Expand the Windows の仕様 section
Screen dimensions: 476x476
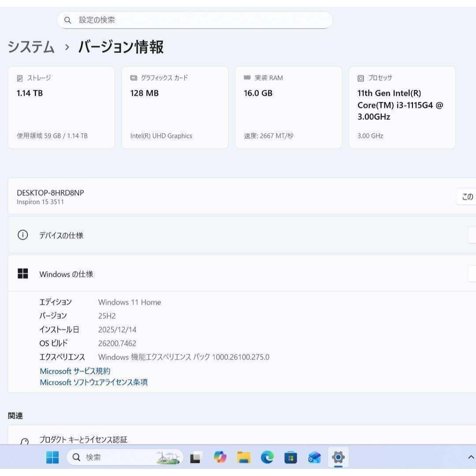click(472, 274)
